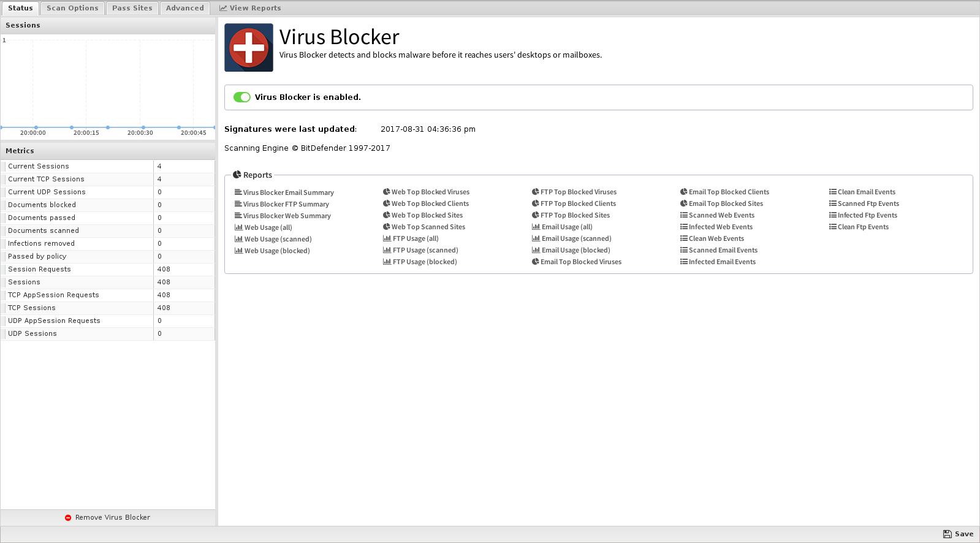Open the Pass Sites tab

132,8
